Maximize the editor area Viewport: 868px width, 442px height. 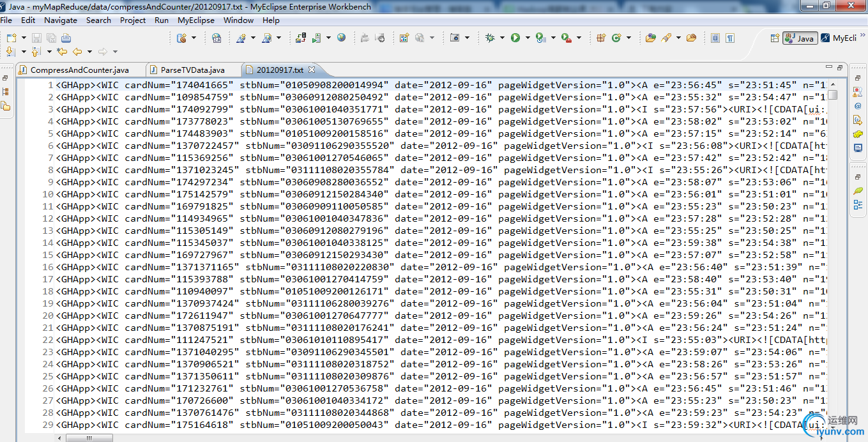point(840,68)
